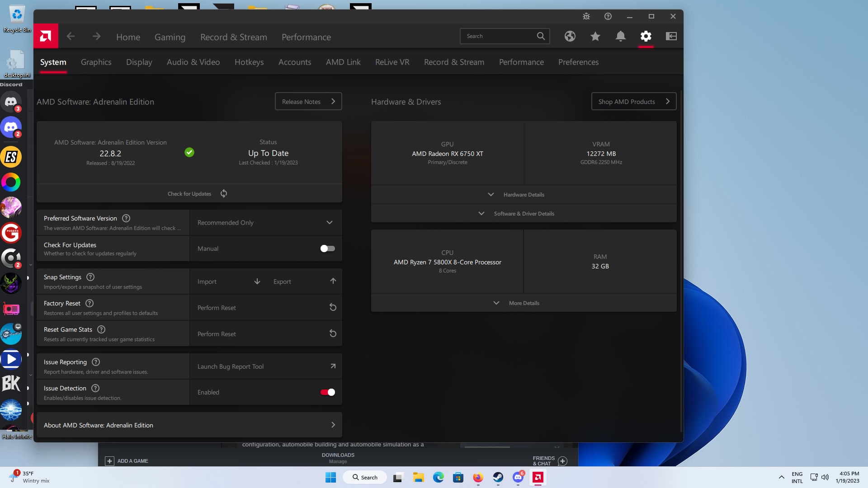Image resolution: width=868 pixels, height=488 pixels.
Task: Click the Windows Start button
Action: click(x=330, y=477)
